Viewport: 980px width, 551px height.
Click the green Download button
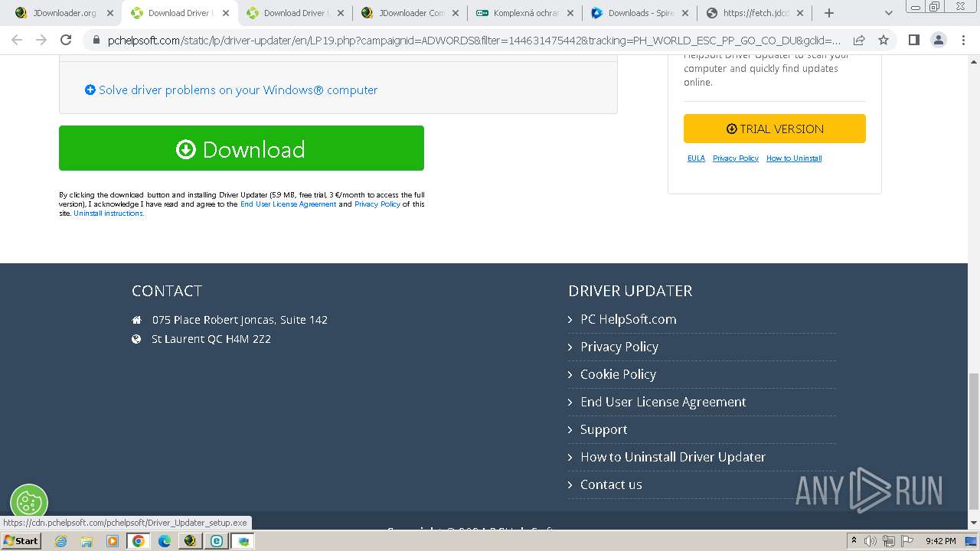[x=241, y=148]
